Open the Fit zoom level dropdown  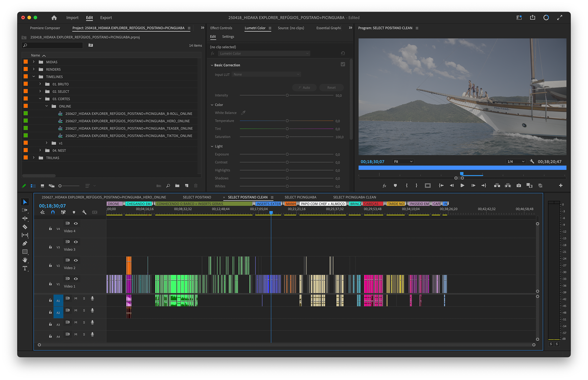pos(403,162)
